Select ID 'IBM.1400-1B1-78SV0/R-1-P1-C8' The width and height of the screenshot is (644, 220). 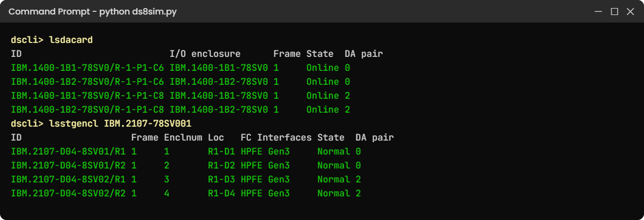[x=87, y=96]
